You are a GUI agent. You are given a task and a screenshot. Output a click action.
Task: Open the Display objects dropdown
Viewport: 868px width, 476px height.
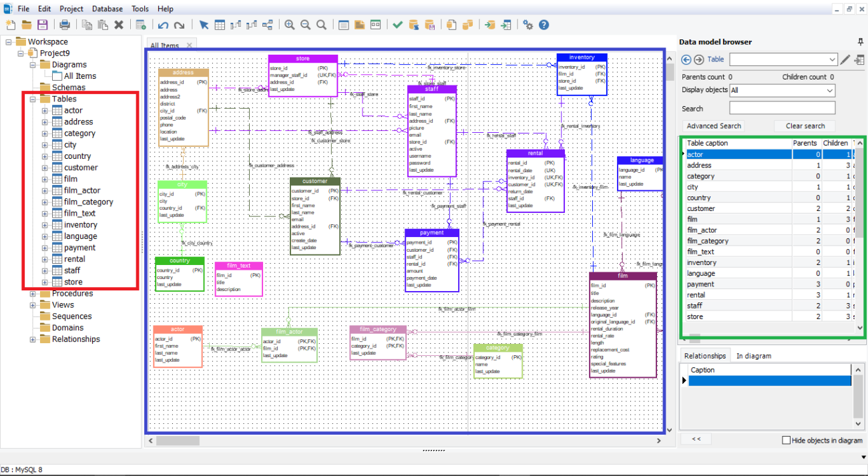(781, 89)
